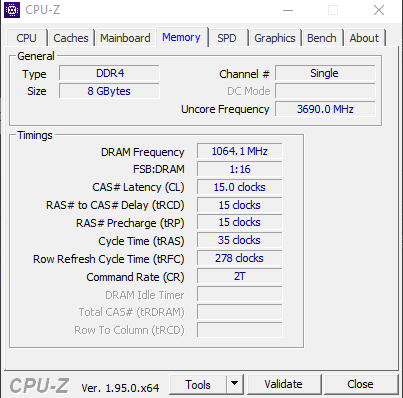The height and width of the screenshot is (398, 403).
Task: Click the Validate button
Action: (x=284, y=384)
